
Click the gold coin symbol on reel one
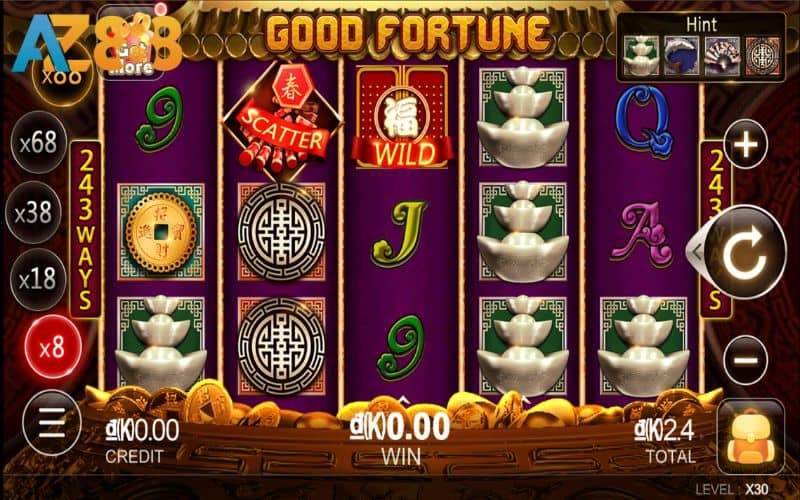coord(161,233)
